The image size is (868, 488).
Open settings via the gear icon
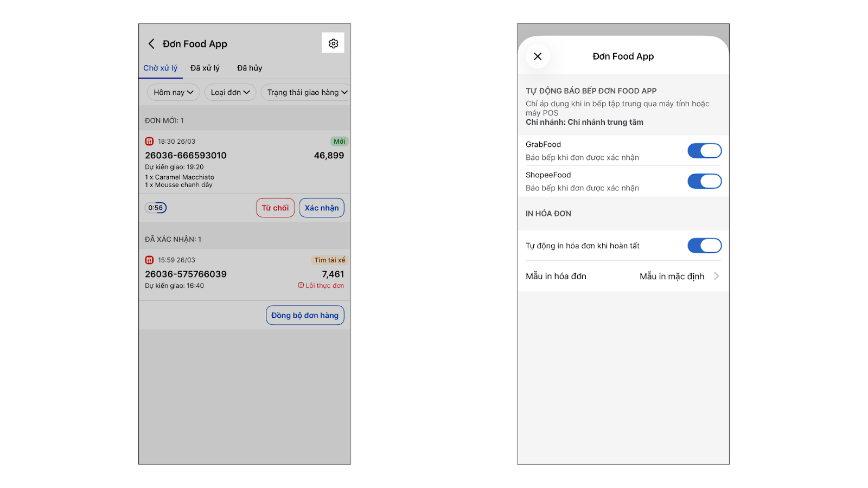[333, 43]
